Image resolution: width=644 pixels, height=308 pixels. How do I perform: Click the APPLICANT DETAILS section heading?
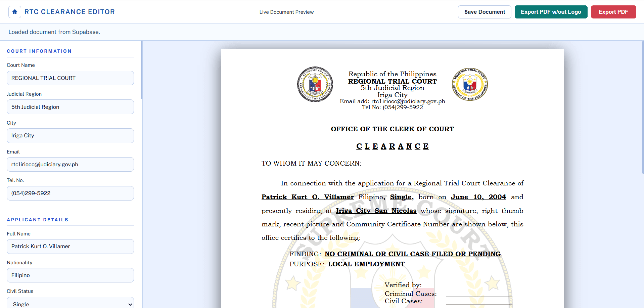(38, 220)
